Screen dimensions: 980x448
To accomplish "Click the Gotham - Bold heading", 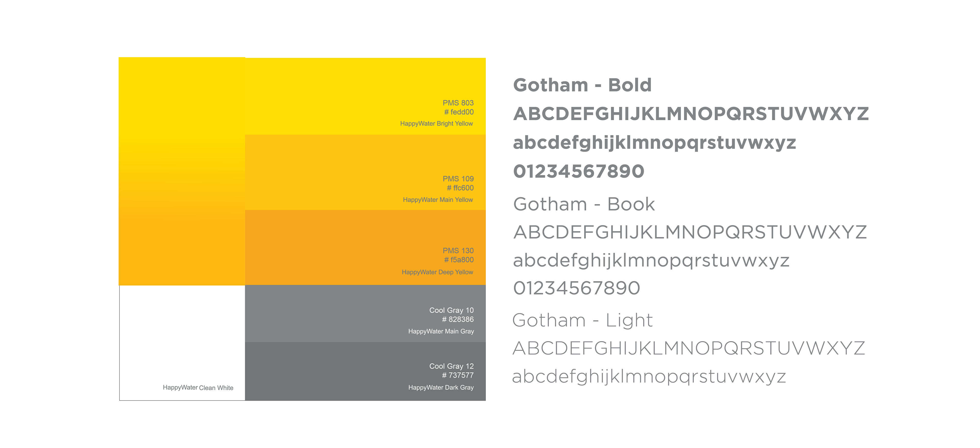I will point(582,85).
